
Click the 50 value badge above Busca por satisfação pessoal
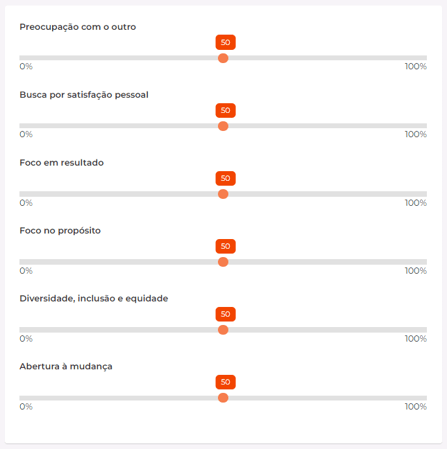point(226,110)
